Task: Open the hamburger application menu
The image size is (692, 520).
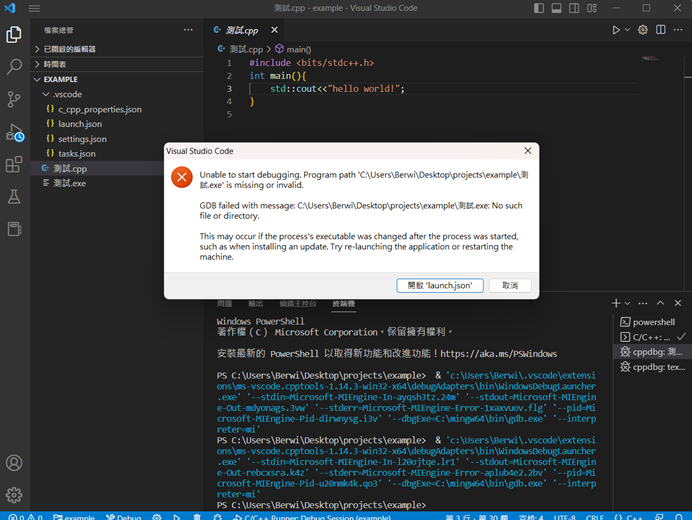Action: [34, 8]
